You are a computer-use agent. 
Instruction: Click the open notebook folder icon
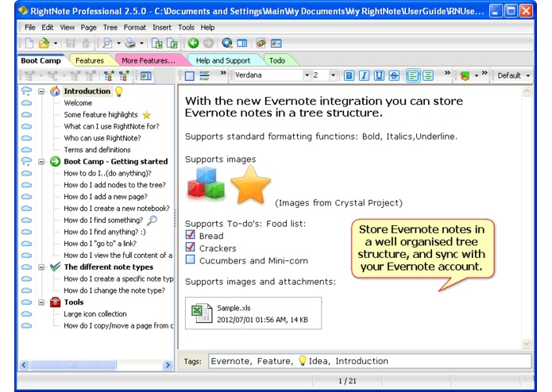[44, 43]
